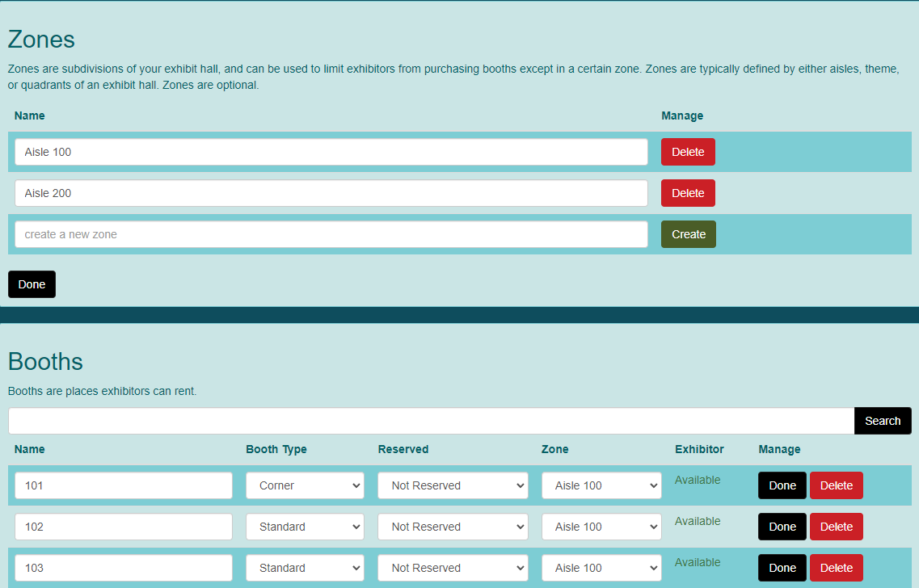
Task: Open Booth Type dropdown for booth 101
Action: [x=305, y=485]
